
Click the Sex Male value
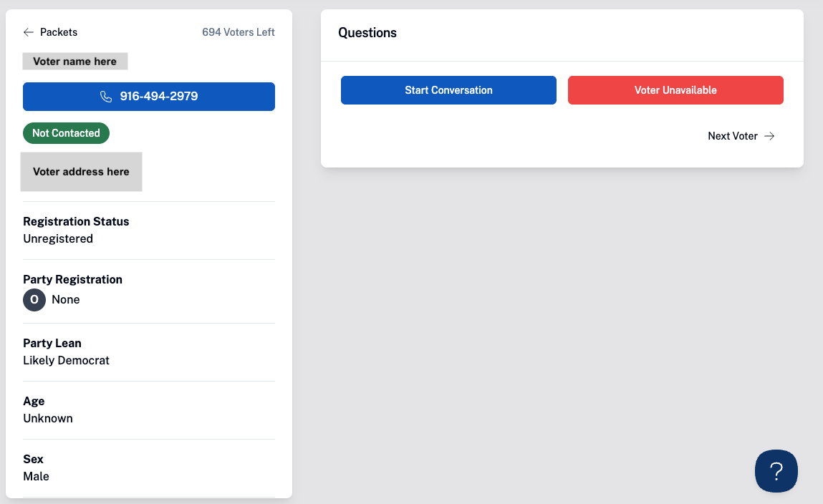[37, 477]
